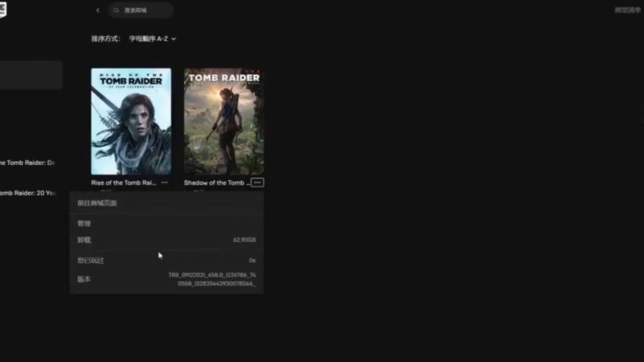Click the 62.90GB size value
This screenshot has height=362, width=644.
tap(244, 240)
